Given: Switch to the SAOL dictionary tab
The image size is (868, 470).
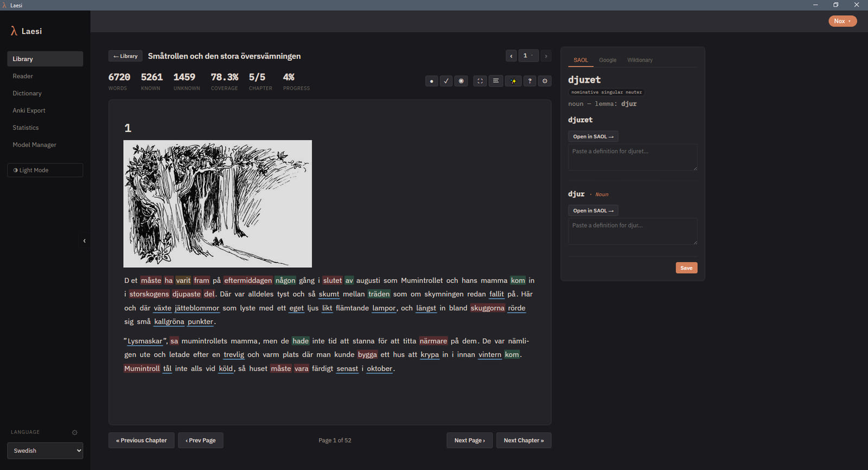Looking at the screenshot, I should click(x=580, y=60).
